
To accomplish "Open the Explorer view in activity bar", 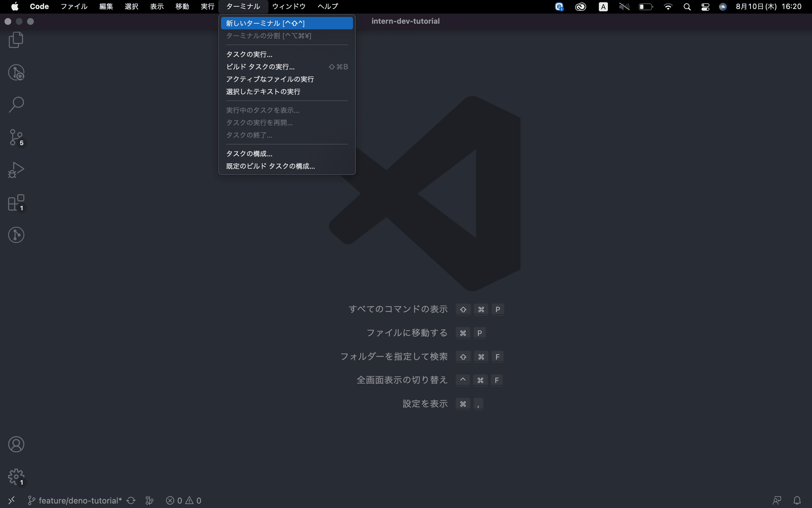I will 16,40.
